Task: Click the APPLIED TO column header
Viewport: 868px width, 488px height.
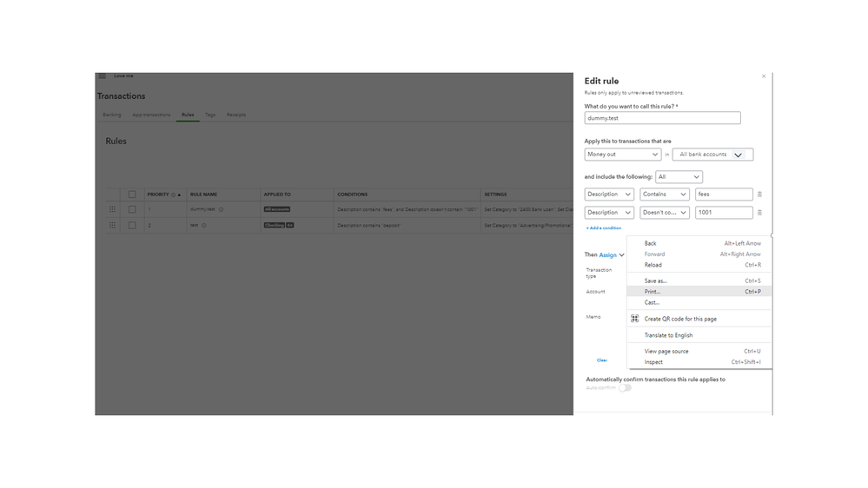Action: (277, 195)
